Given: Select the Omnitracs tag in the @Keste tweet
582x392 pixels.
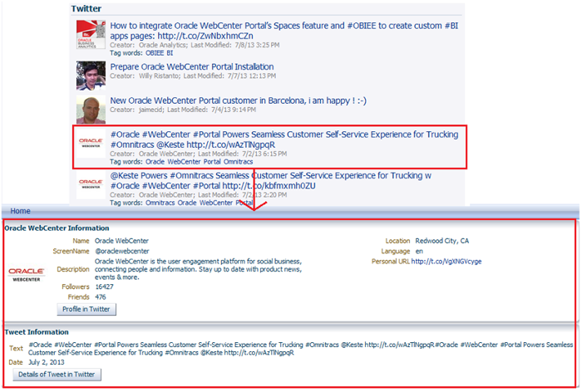Looking at the screenshot, I should tap(160, 203).
